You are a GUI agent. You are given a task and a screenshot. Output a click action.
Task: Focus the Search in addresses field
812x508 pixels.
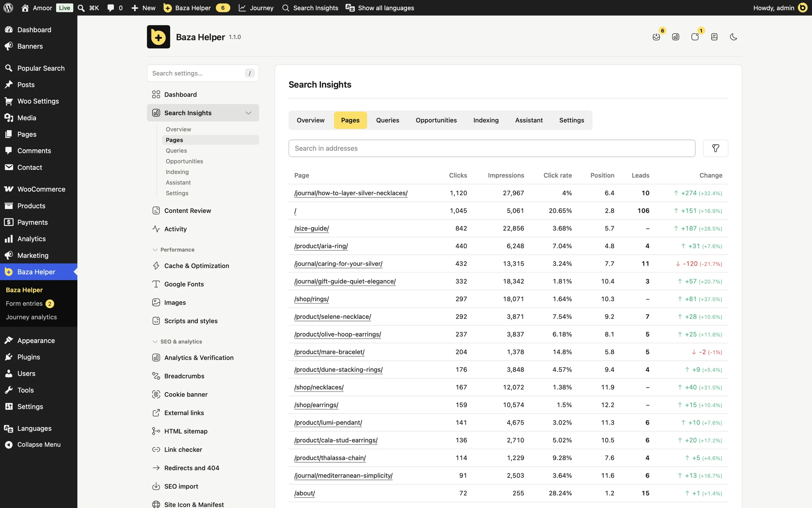492,148
